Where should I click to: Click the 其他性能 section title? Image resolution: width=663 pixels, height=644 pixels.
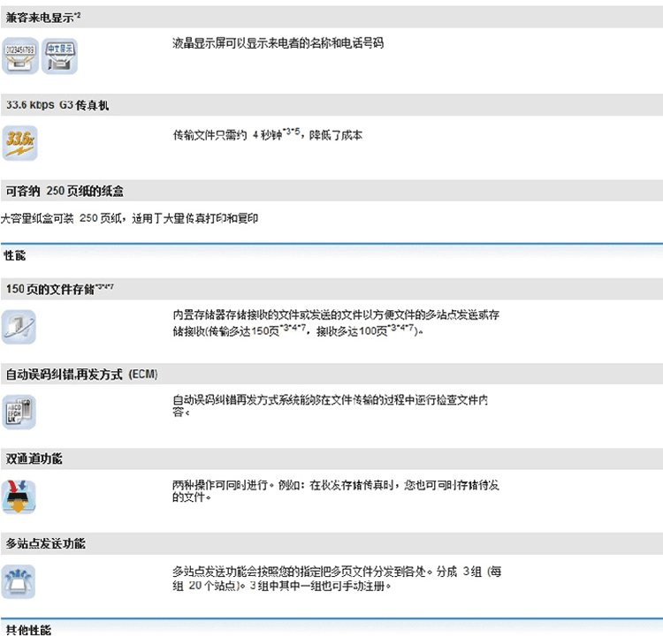click(29, 631)
